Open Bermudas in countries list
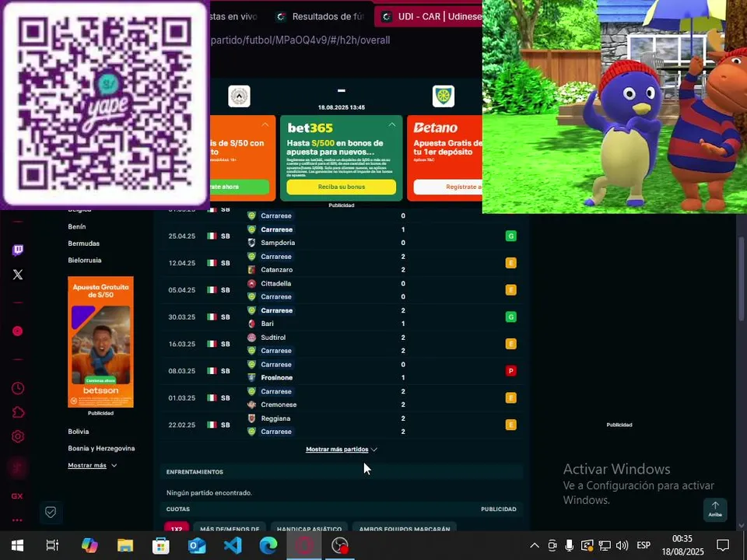This screenshot has height=560, width=747. click(x=83, y=243)
